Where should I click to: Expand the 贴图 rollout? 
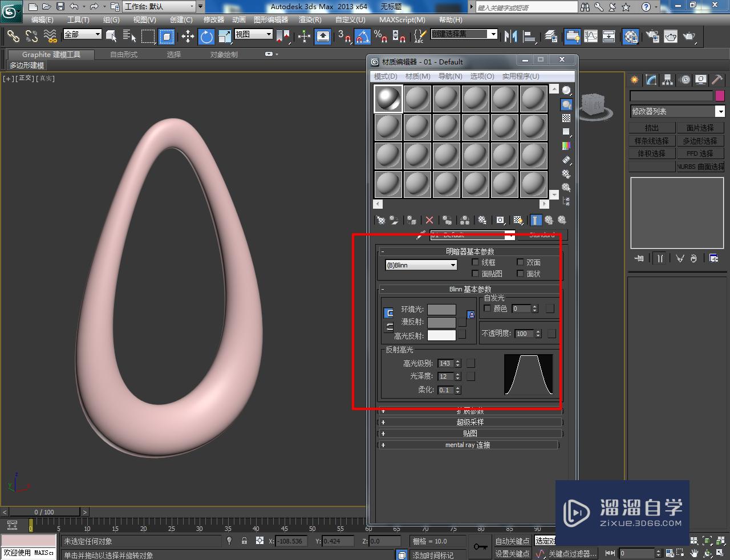470,433
